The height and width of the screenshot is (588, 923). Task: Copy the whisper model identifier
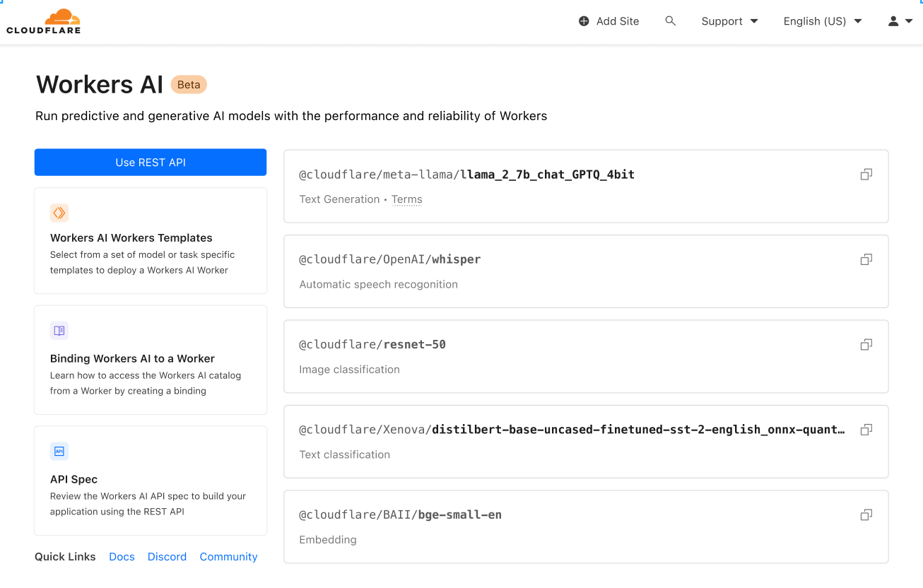point(866,259)
